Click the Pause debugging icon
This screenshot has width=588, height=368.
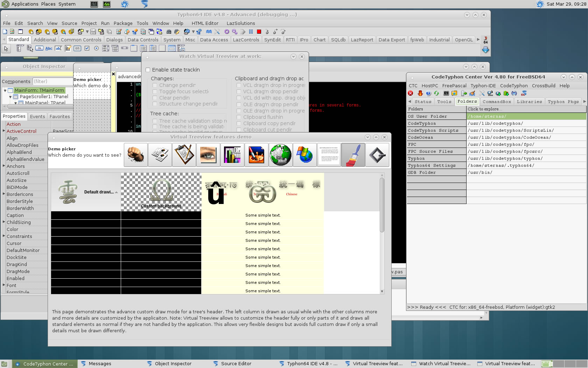pos(251,32)
